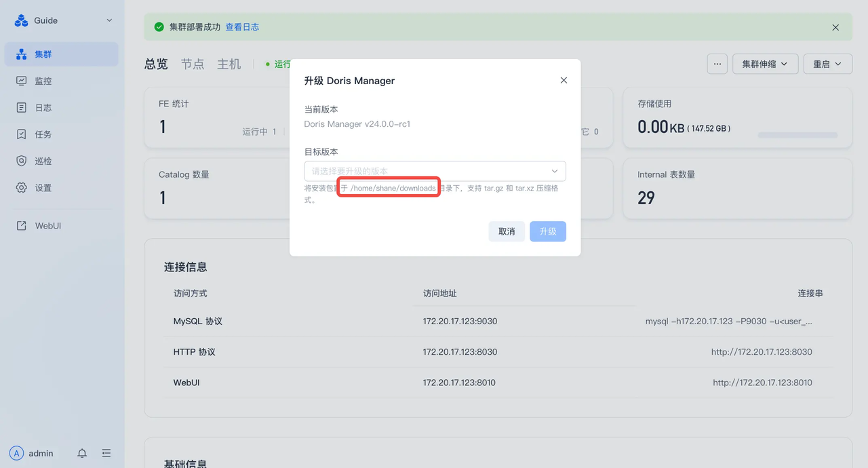Open the 集群伸缩 dropdown
Viewport: 868px width, 468px height.
click(x=766, y=64)
